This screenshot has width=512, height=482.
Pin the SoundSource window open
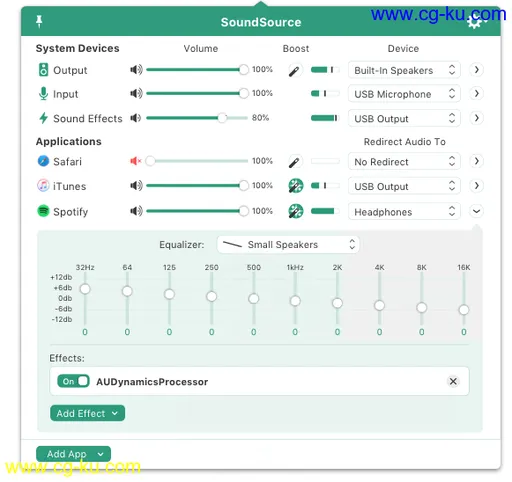39,22
